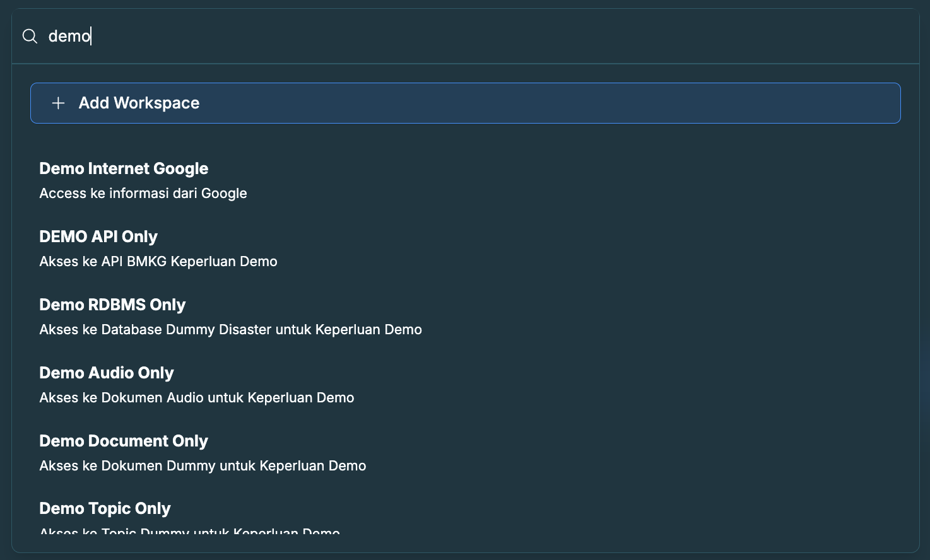Screen dimensions: 930x560
Task: Click the magnifying glass search icon
Action: (30, 36)
